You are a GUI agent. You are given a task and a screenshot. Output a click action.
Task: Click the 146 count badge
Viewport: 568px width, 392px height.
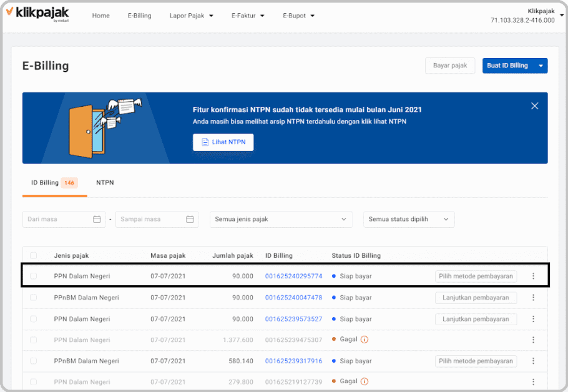click(69, 183)
